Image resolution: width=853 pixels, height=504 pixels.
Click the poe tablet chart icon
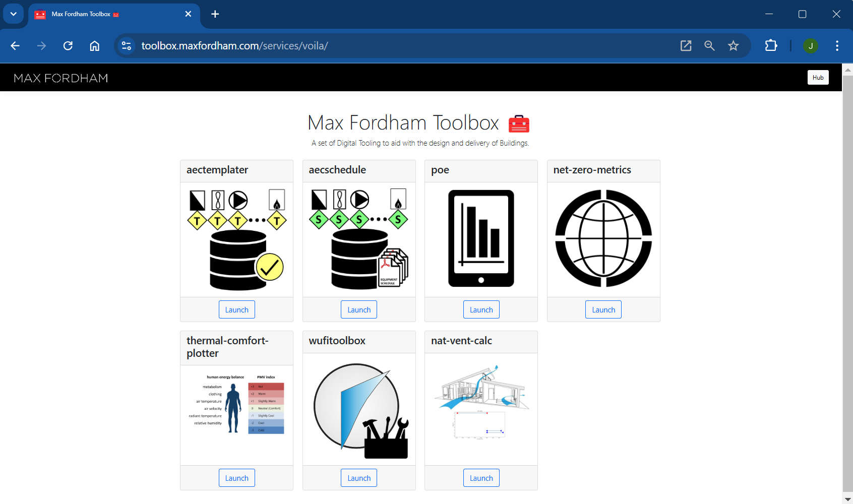pyautogui.click(x=481, y=239)
